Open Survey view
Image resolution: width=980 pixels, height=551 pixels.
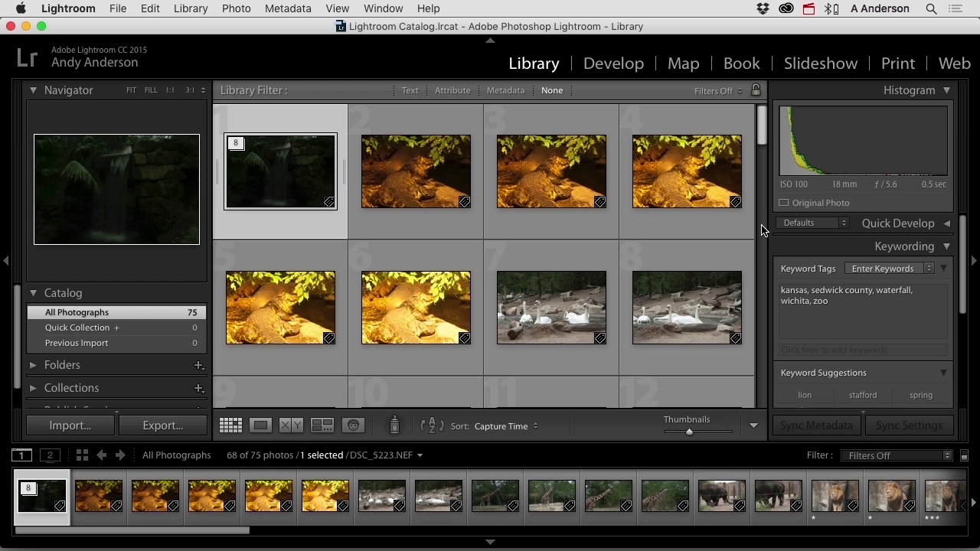pyautogui.click(x=322, y=425)
